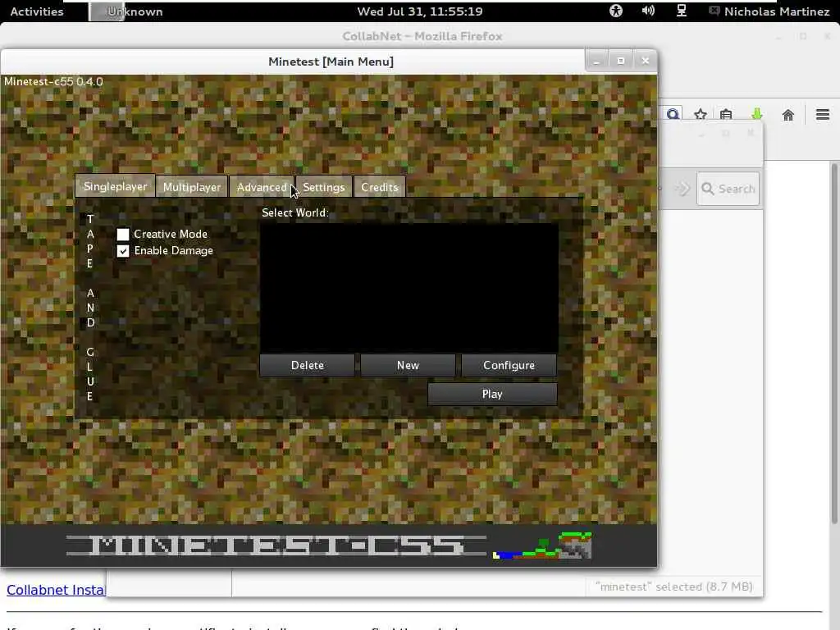
Task: Open the volume icon in top bar
Action: click(648, 11)
